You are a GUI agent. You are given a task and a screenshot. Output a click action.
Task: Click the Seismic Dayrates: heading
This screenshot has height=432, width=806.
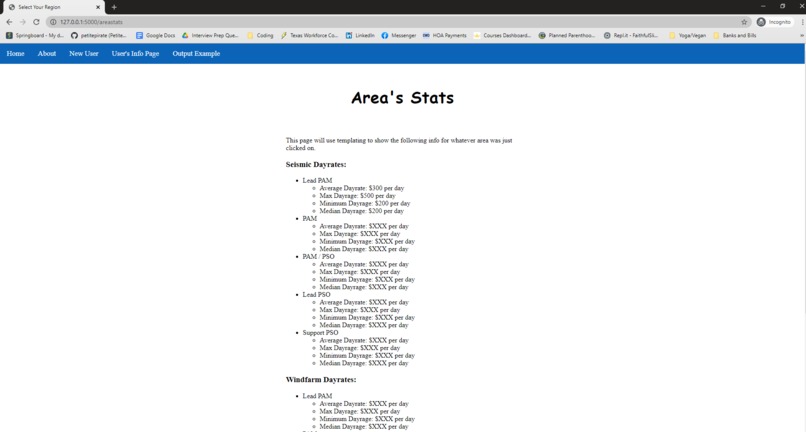[x=316, y=165]
